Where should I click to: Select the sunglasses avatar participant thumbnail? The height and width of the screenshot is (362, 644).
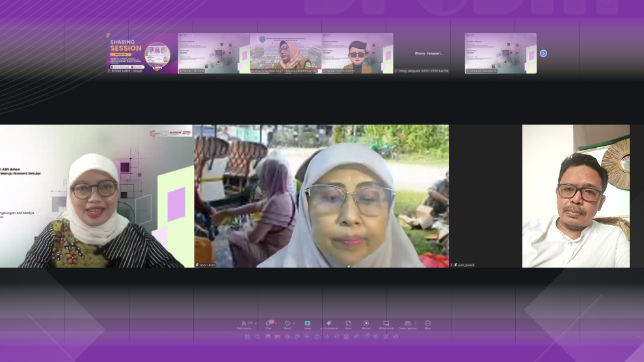[357, 53]
